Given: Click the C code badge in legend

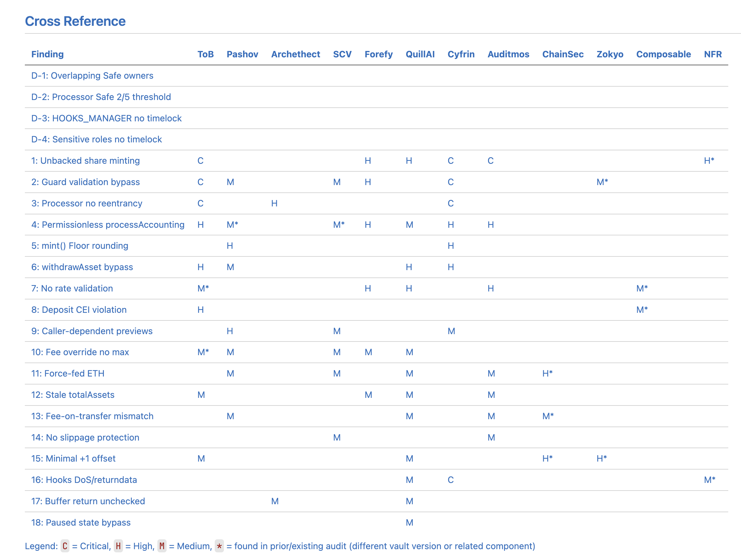Looking at the screenshot, I should (x=65, y=546).
